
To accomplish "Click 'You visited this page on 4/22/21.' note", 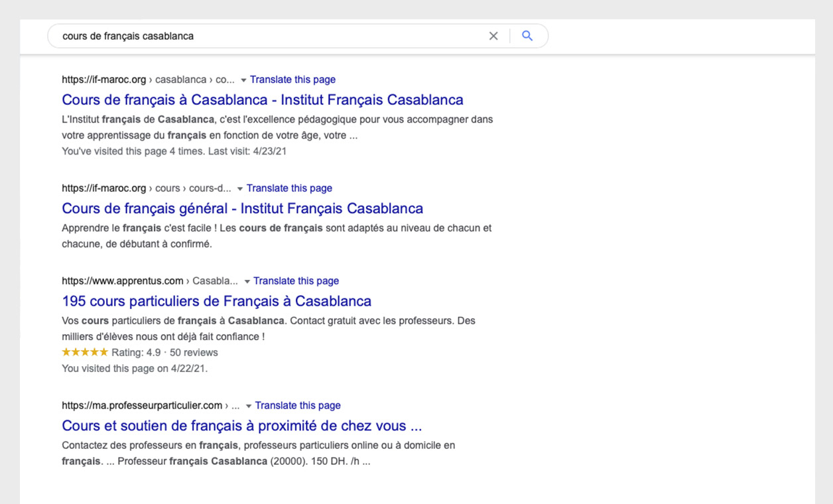I will (135, 369).
